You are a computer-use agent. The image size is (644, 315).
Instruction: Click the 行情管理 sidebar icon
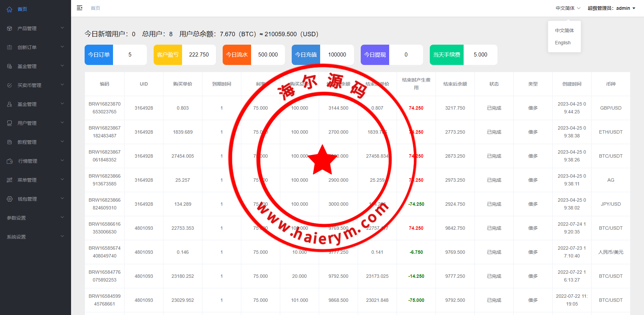[x=9, y=161]
